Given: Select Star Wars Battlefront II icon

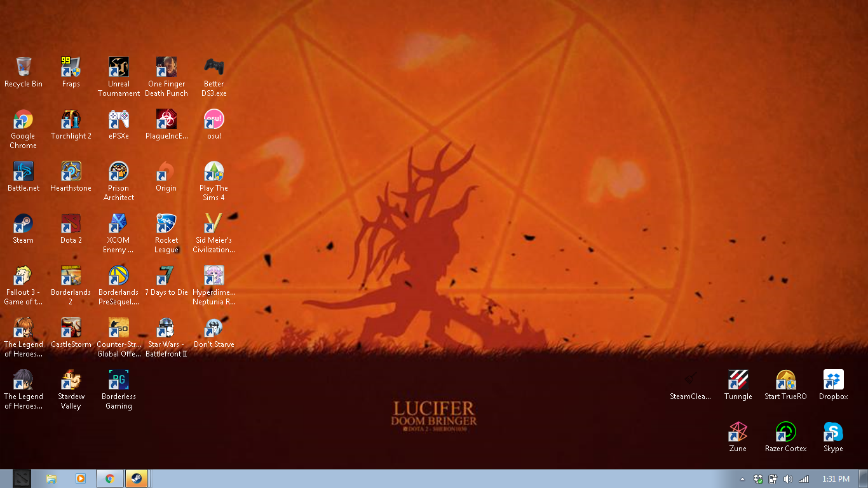Looking at the screenshot, I should tap(166, 327).
